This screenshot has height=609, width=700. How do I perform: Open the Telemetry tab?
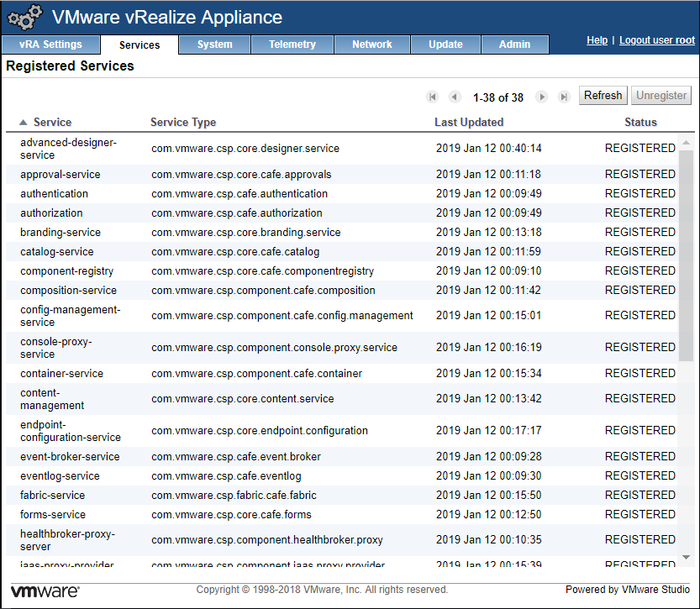[292, 45]
